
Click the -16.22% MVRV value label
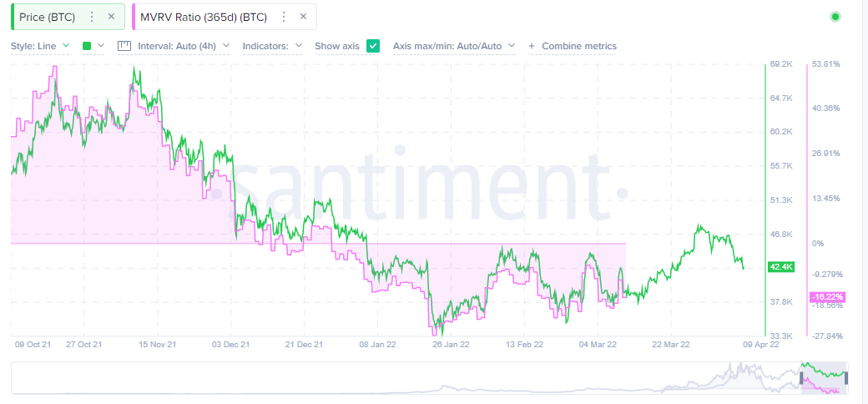point(826,297)
